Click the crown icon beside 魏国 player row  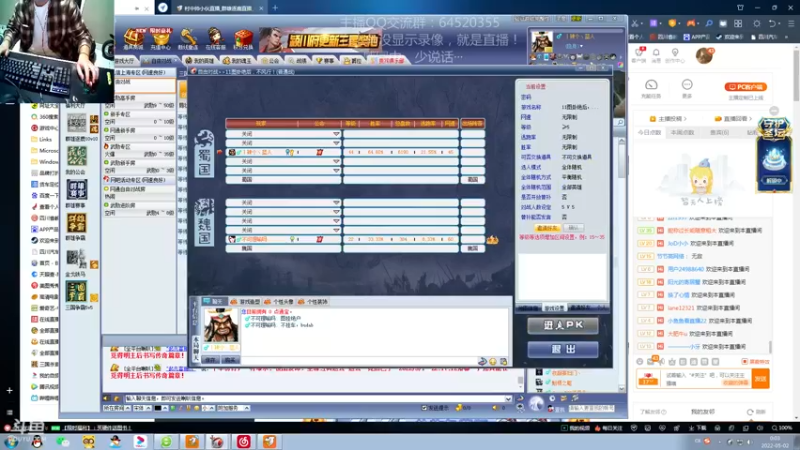(492, 240)
